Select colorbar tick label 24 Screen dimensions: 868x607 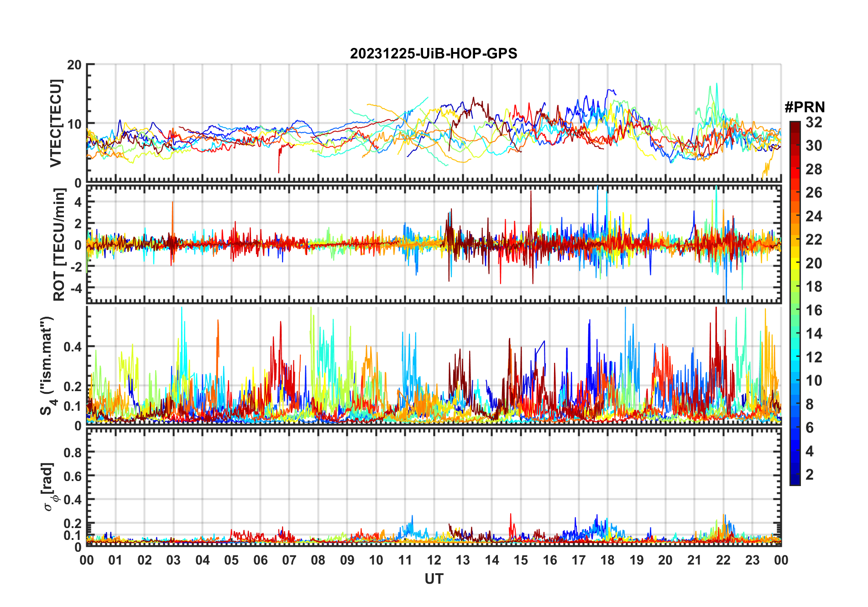click(x=814, y=216)
